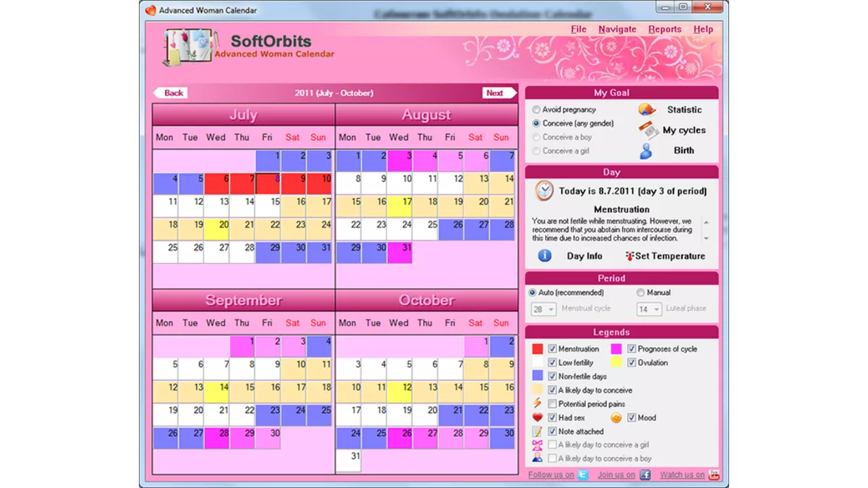Select the Avoid pregnancy option

pyautogui.click(x=536, y=110)
